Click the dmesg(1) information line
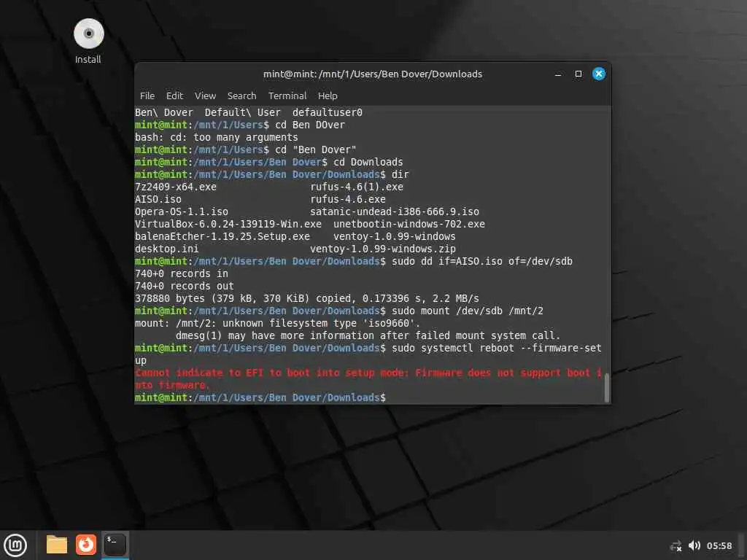The height and width of the screenshot is (560, 747). pos(368,335)
